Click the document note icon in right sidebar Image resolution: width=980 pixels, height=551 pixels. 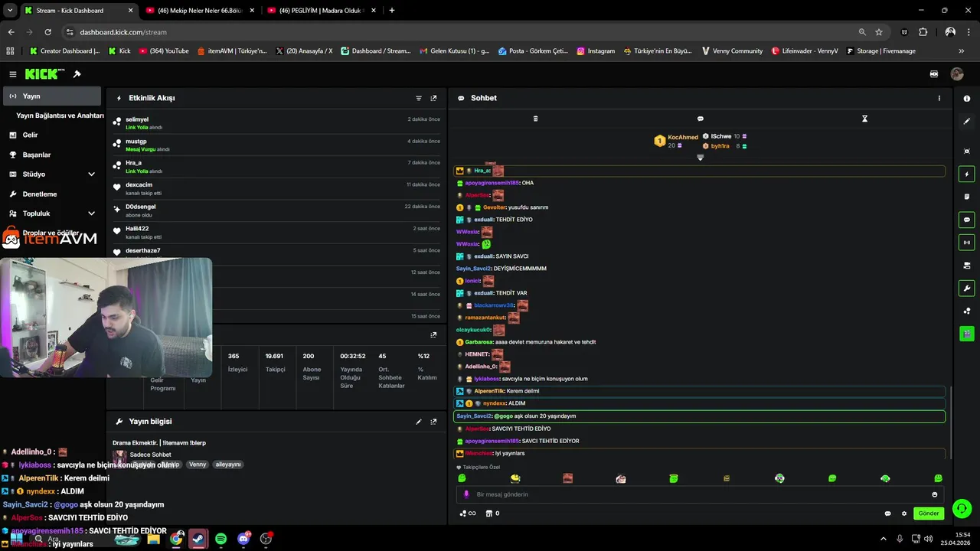(x=967, y=197)
